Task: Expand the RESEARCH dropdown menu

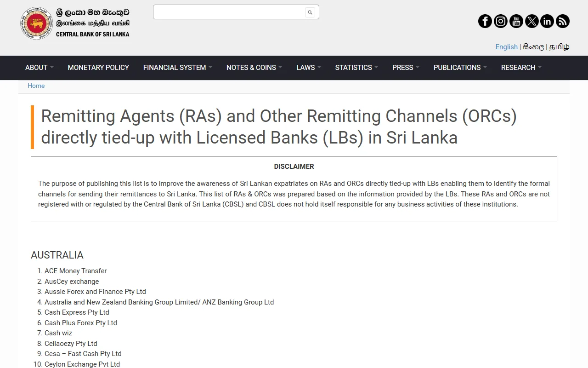Action: click(x=521, y=67)
